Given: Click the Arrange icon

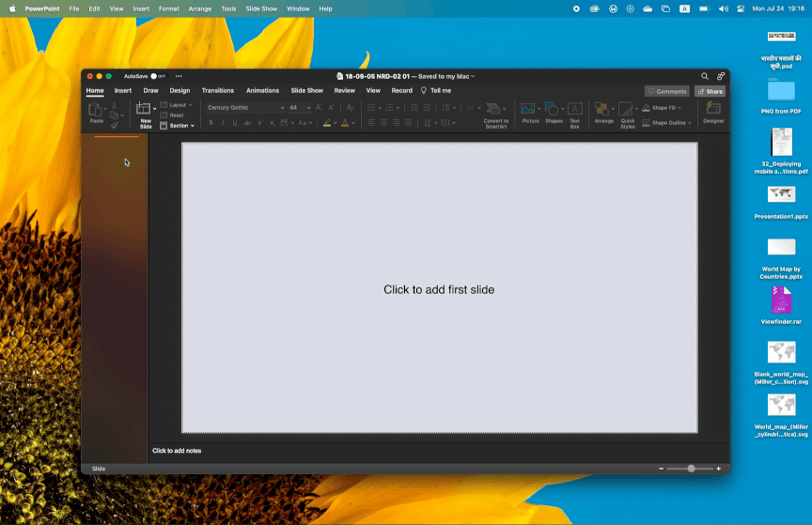Looking at the screenshot, I should 603,110.
